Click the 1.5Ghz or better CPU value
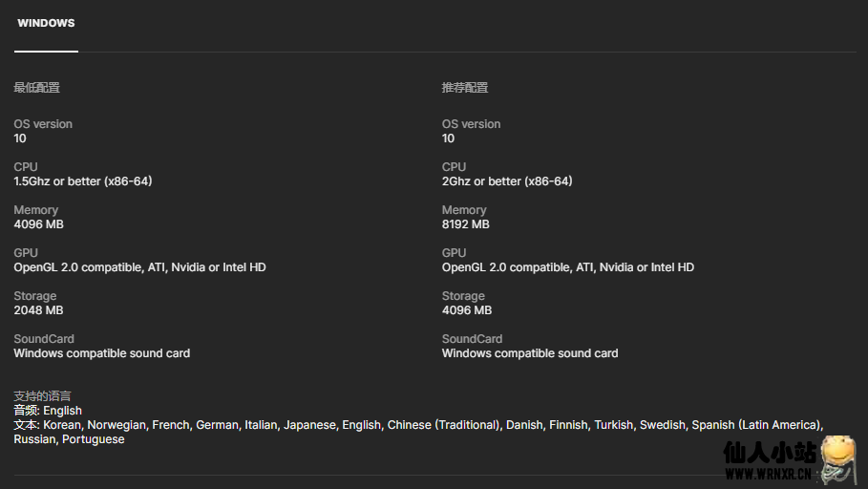Screen dimensions: 868x489 [x=83, y=181]
